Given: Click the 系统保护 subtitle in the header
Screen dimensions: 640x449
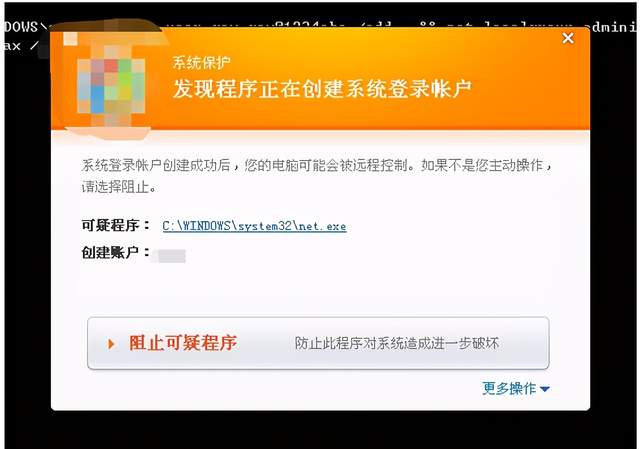Looking at the screenshot, I should [x=202, y=62].
